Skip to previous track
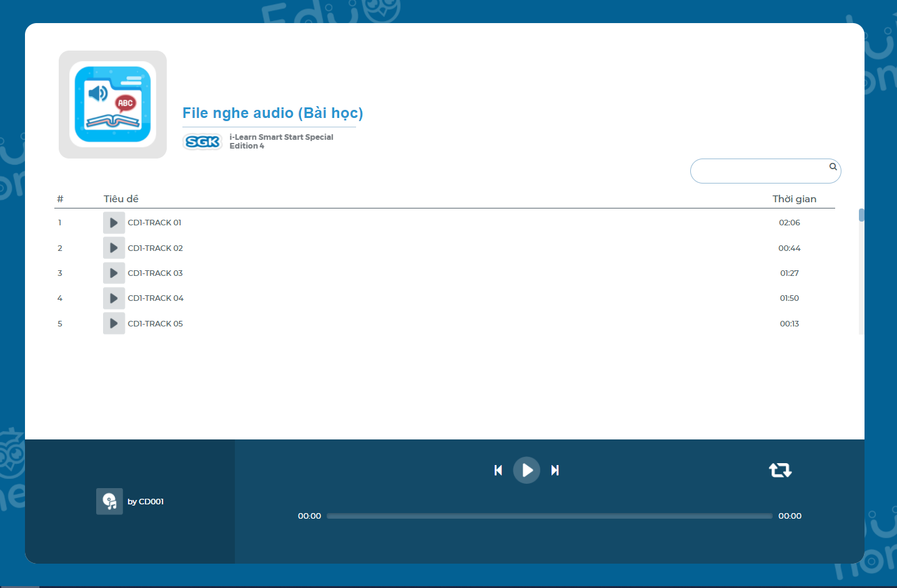Image resolution: width=897 pixels, height=588 pixels. coord(498,470)
